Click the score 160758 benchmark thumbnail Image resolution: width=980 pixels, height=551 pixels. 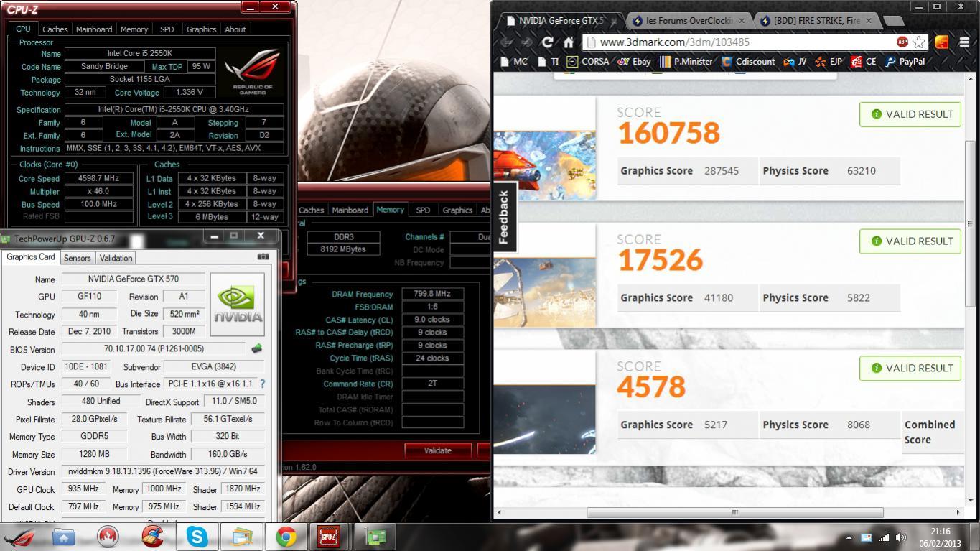[545, 165]
